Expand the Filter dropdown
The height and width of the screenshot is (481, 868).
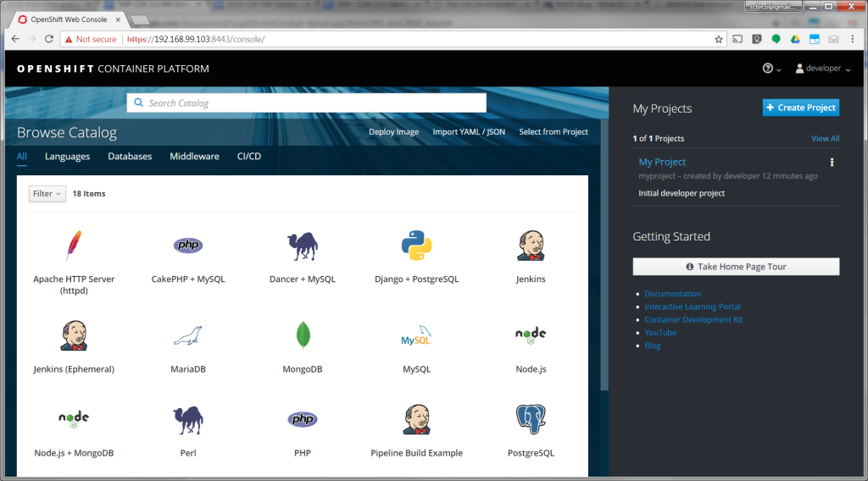(47, 194)
